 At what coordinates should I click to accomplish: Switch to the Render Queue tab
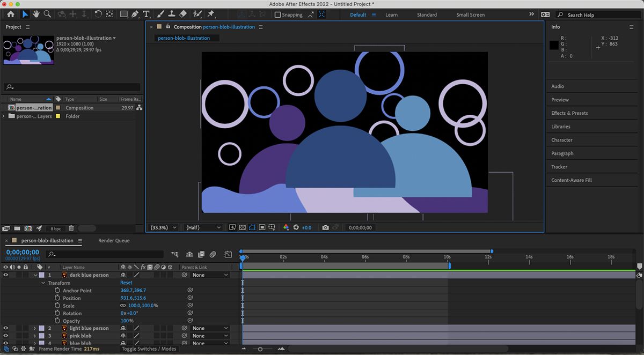point(113,240)
